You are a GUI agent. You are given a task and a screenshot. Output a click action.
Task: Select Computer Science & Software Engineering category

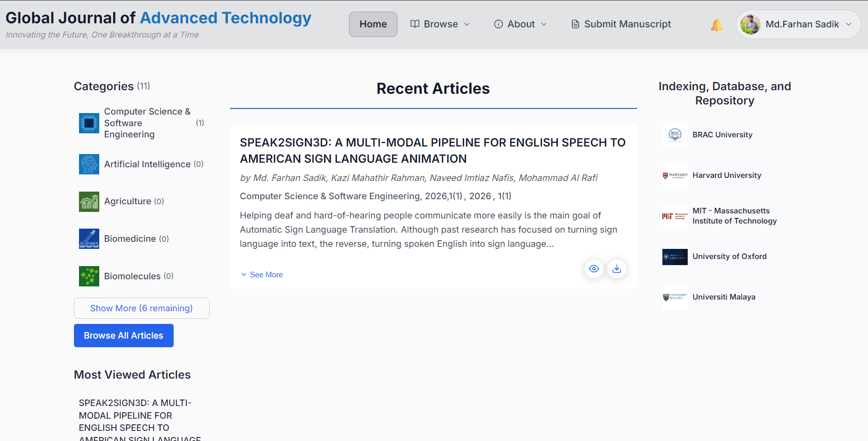click(147, 123)
